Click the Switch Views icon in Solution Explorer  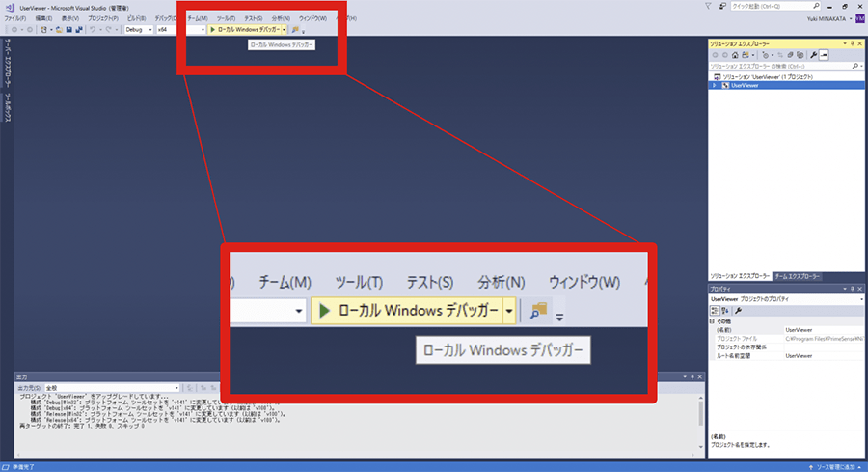(x=746, y=55)
